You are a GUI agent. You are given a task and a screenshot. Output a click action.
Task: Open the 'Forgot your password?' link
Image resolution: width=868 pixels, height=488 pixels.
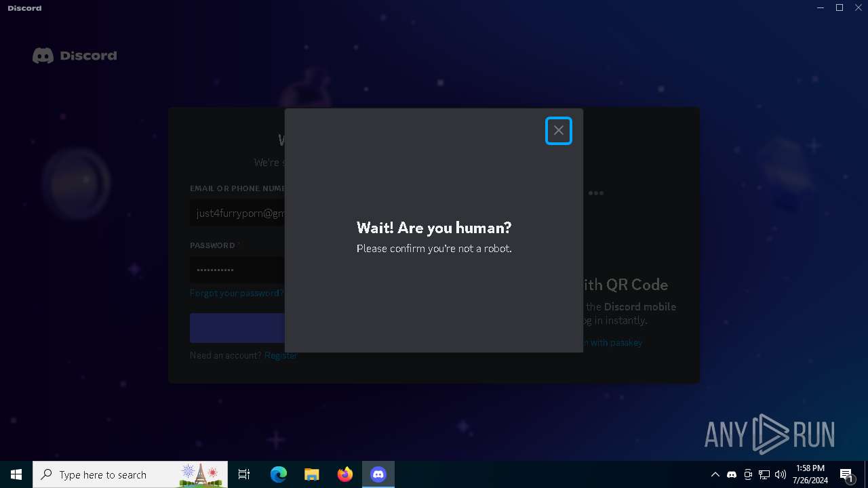[x=237, y=293]
